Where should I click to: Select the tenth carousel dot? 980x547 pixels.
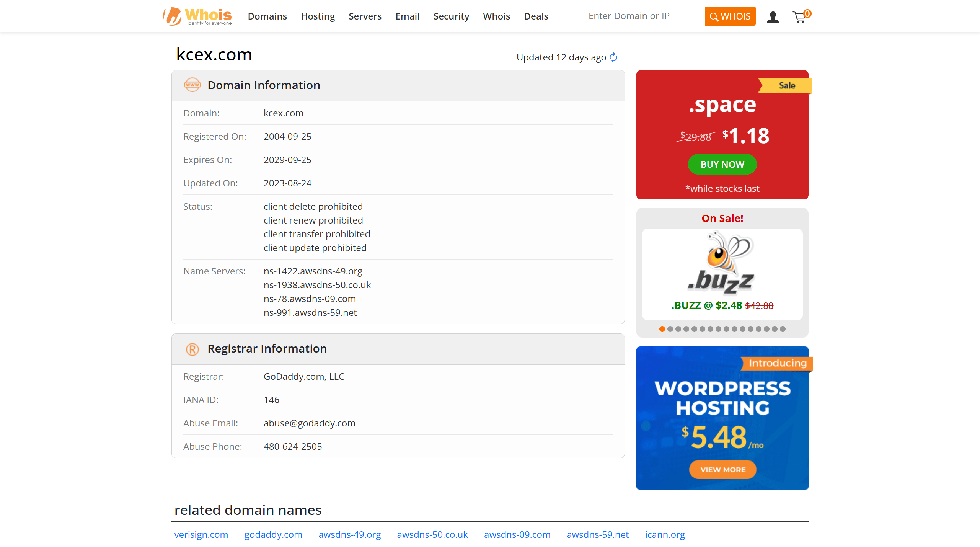[x=734, y=329]
